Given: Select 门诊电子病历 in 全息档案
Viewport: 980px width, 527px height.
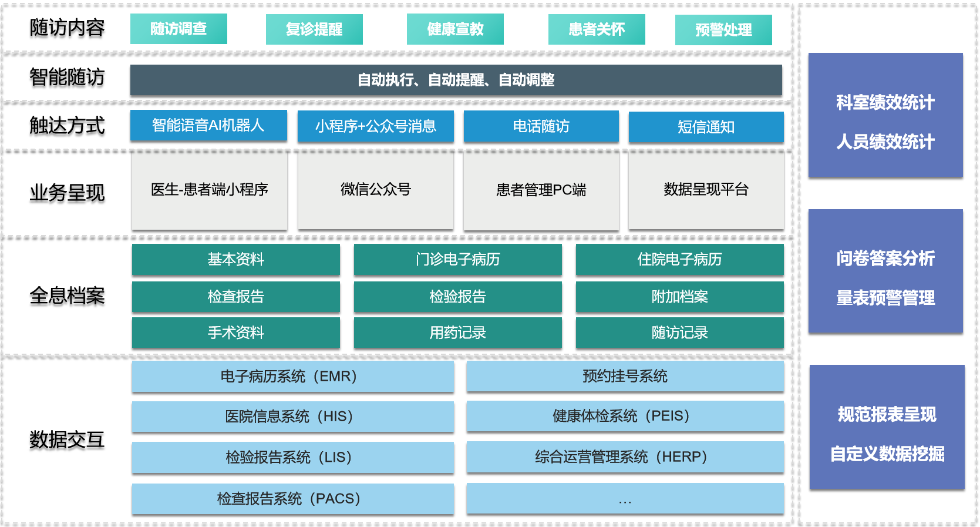Looking at the screenshot, I should coord(457,259).
